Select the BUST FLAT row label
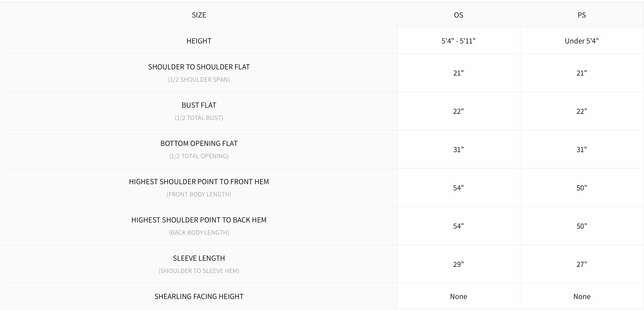Viewport: 644px width, 310px height. tap(199, 105)
